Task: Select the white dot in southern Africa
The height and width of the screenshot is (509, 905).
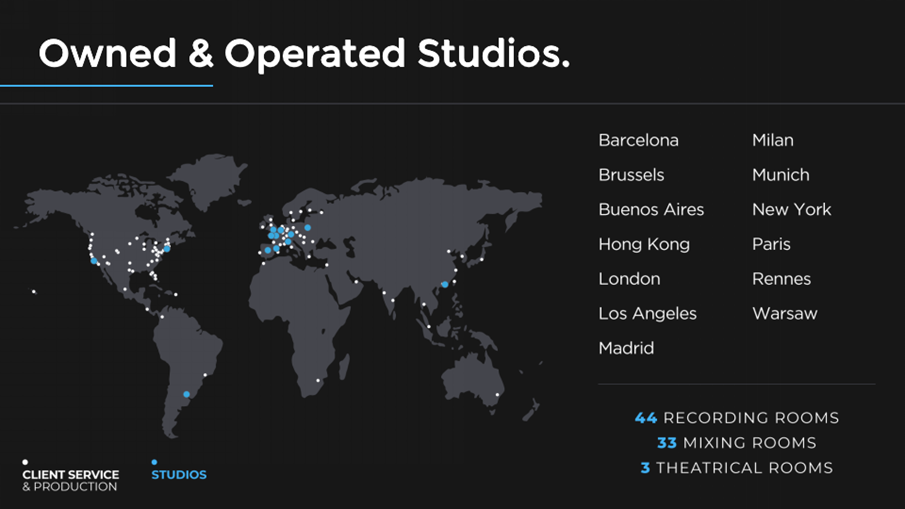Action: [319, 380]
